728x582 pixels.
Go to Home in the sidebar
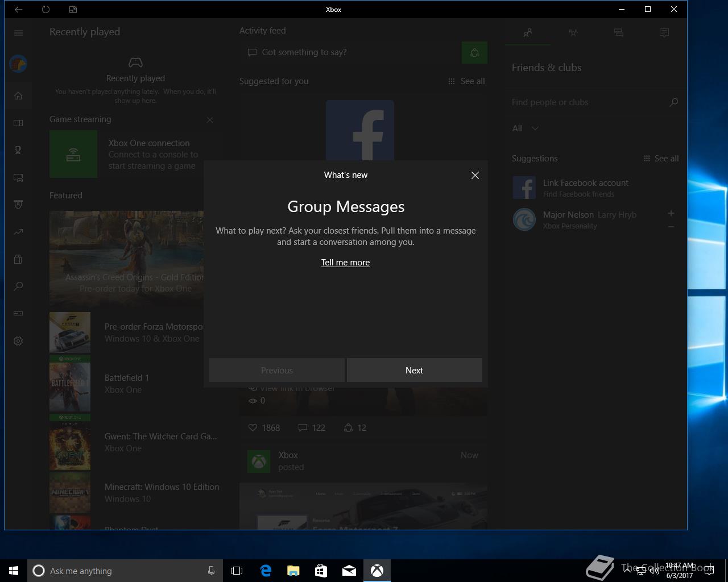click(x=18, y=95)
